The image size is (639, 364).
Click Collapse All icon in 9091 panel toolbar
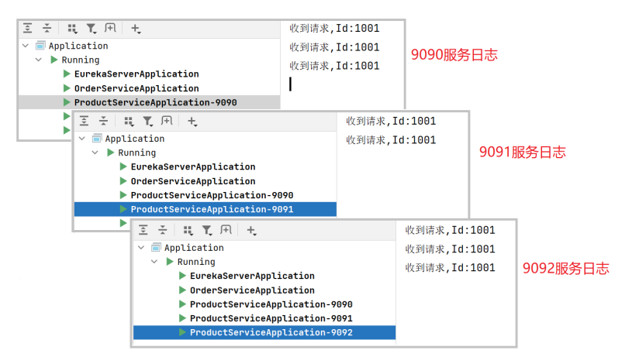(x=103, y=121)
